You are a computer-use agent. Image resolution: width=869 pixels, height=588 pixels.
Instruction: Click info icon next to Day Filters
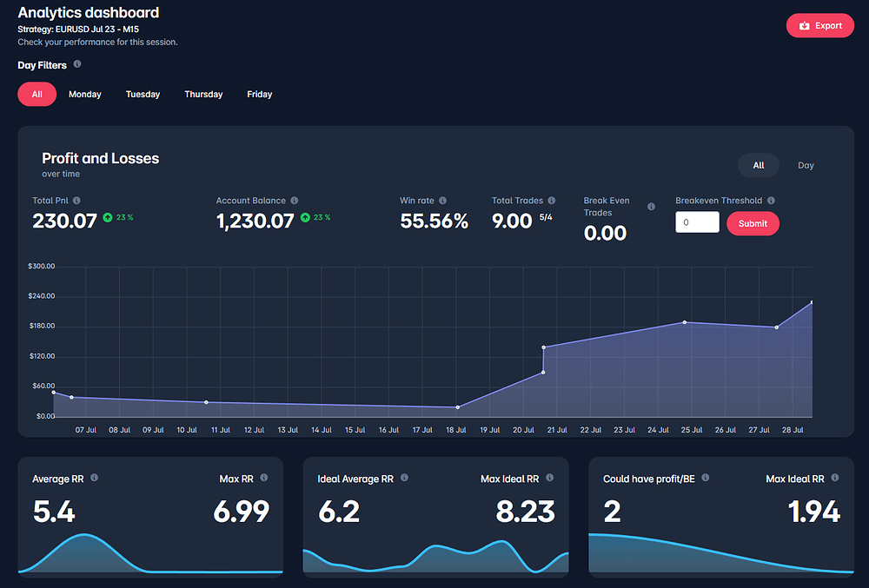pyautogui.click(x=77, y=64)
